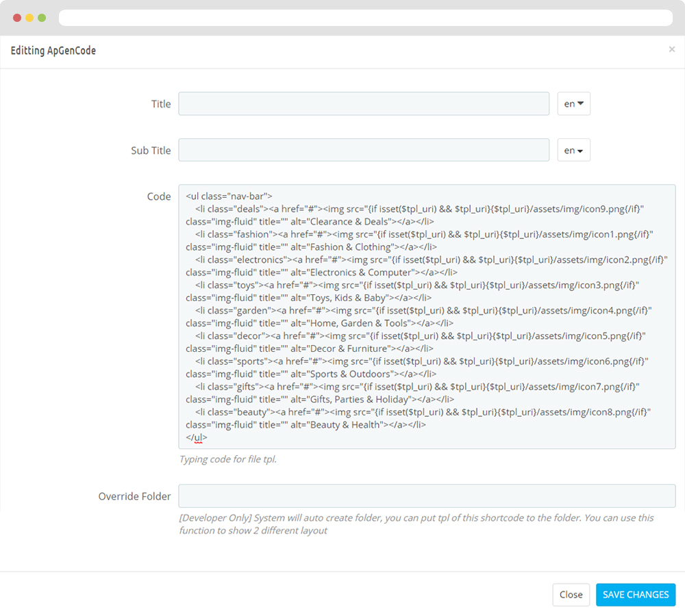The width and height of the screenshot is (685, 616).
Task: Click the yellow window minimize dot
Action: click(29, 18)
